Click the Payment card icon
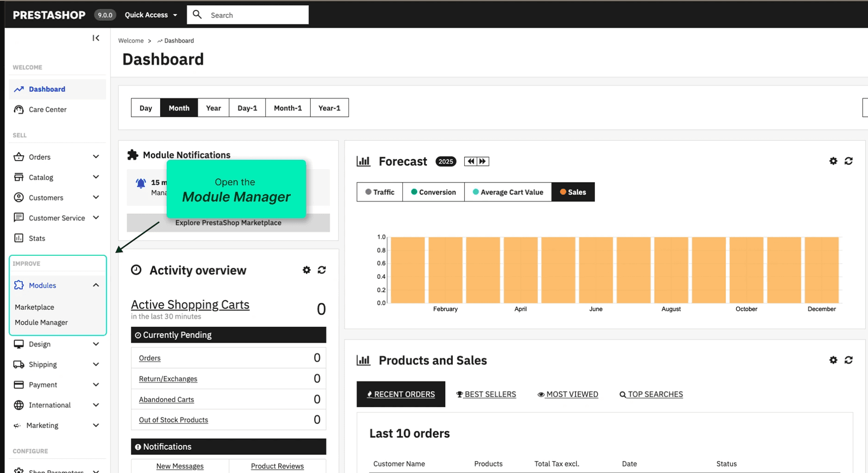Image resolution: width=868 pixels, height=473 pixels. 19,385
